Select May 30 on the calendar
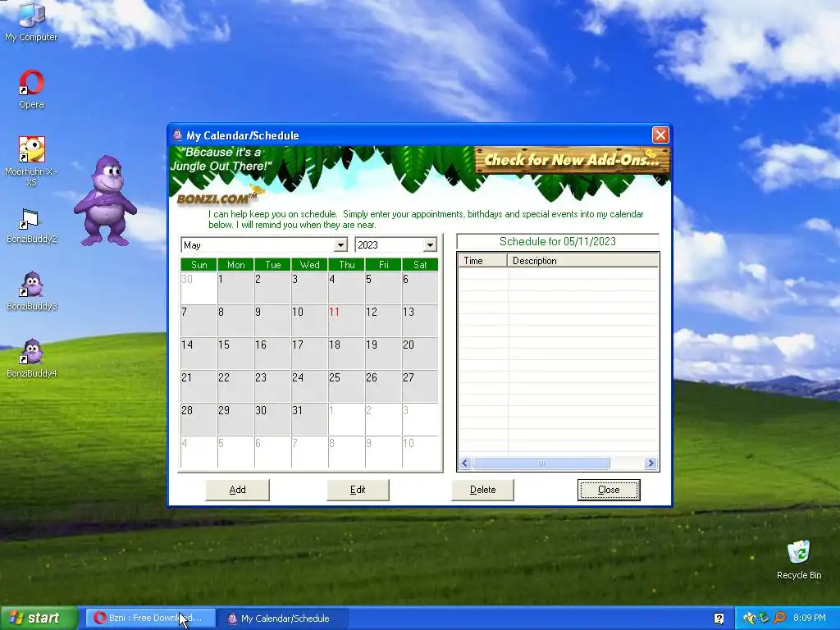Viewport: 840px width, 630px height. (x=272, y=418)
